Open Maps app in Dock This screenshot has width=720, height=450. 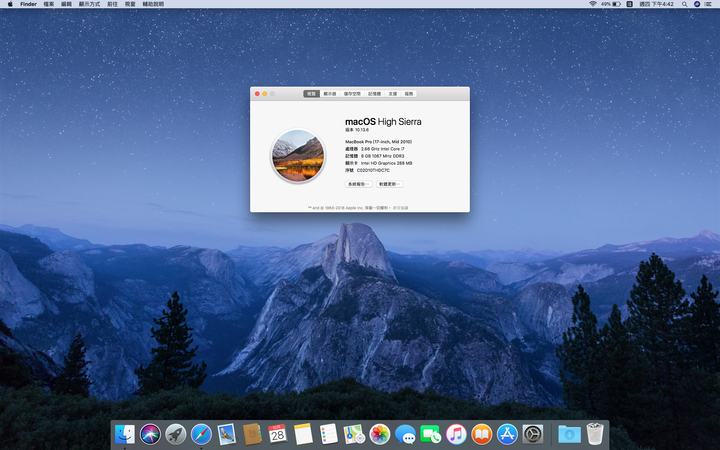[x=354, y=434]
